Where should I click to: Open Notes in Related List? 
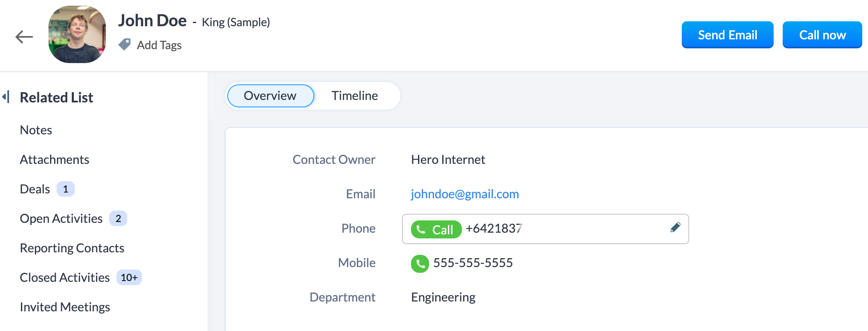36,130
